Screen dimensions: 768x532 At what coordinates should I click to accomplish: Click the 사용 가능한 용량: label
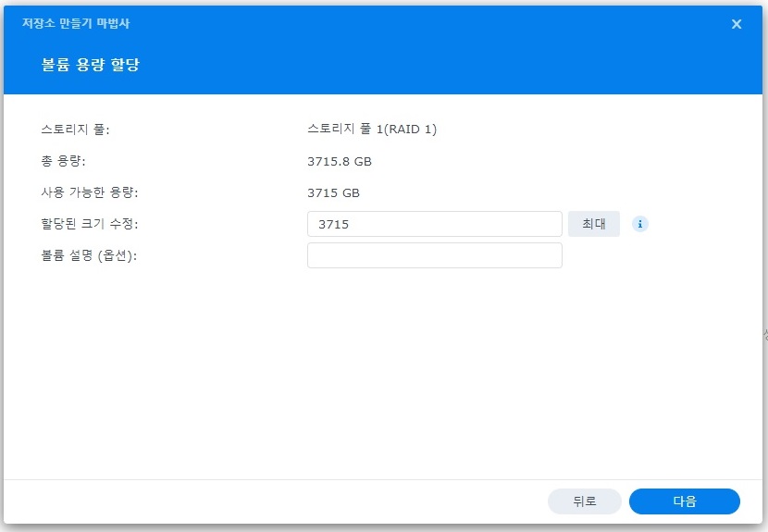(x=90, y=192)
